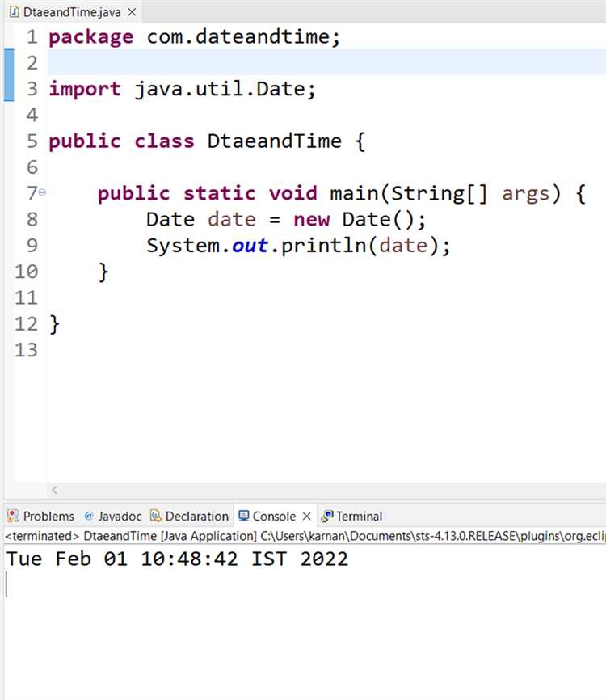Click the void keyword on line 7

[x=292, y=193]
